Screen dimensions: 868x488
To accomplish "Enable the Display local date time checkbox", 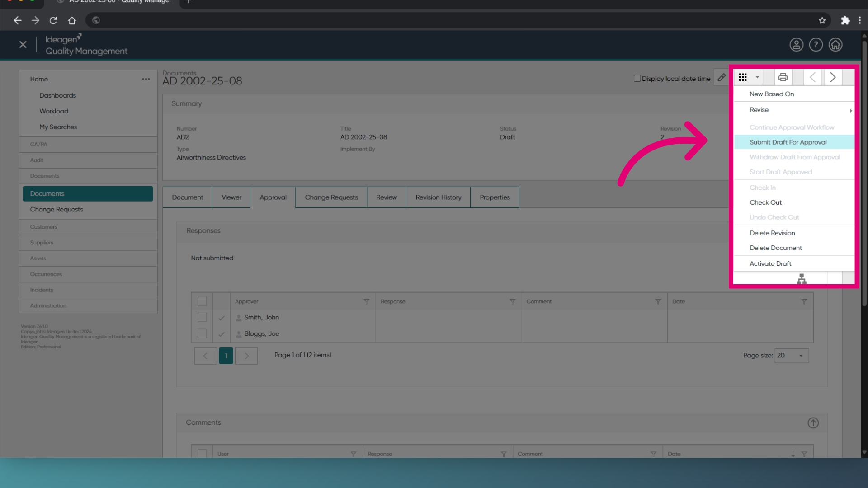I will (637, 78).
